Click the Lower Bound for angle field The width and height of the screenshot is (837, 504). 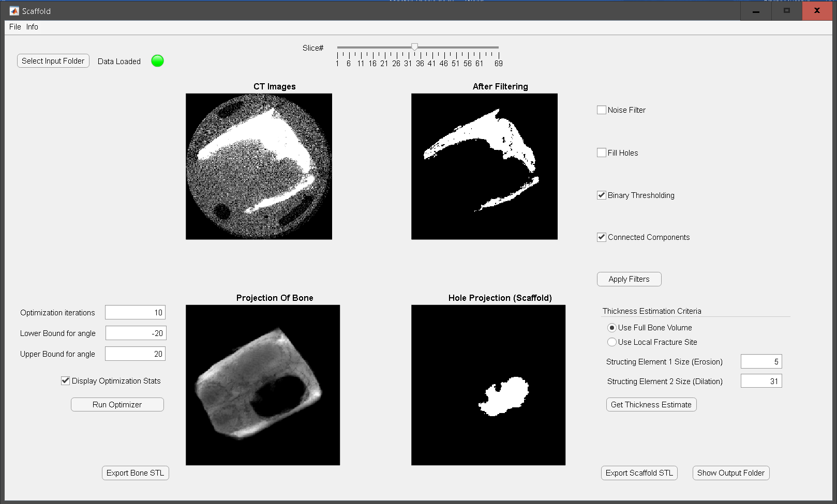tap(136, 333)
